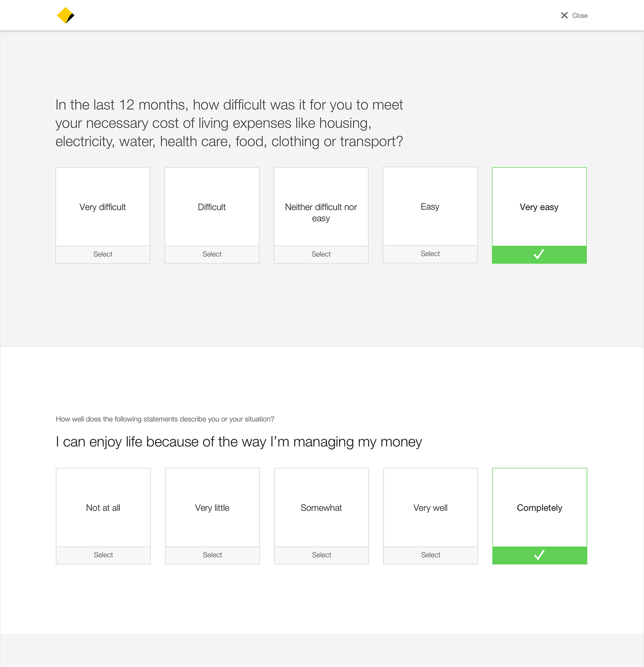Click the X close icon
Screen dimensions: 644x667
tap(564, 15)
